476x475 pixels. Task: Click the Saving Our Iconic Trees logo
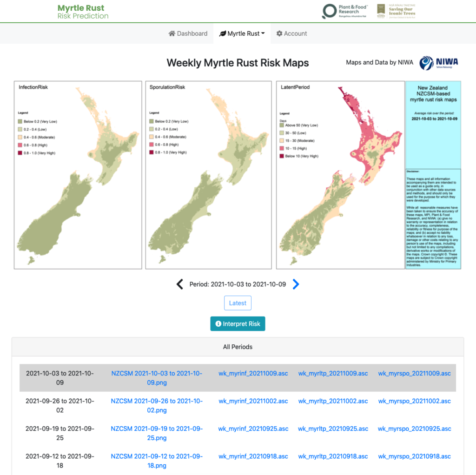pos(396,12)
